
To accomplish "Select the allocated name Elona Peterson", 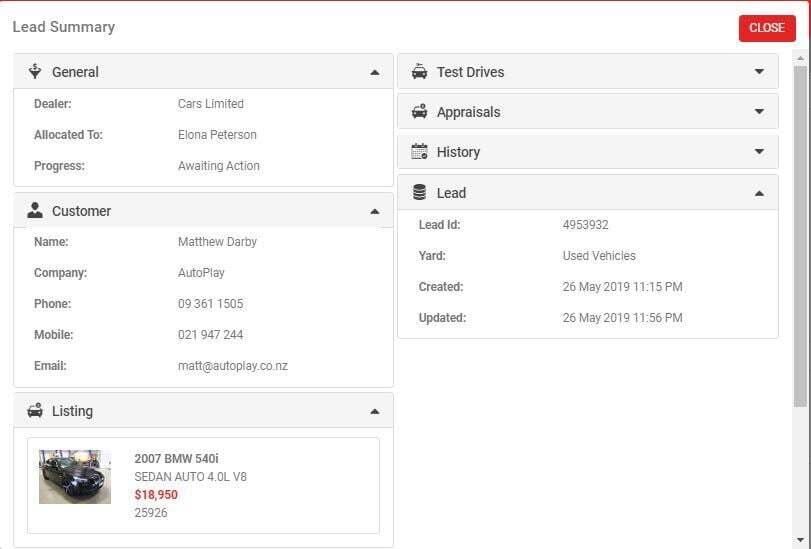I will tap(217, 135).
